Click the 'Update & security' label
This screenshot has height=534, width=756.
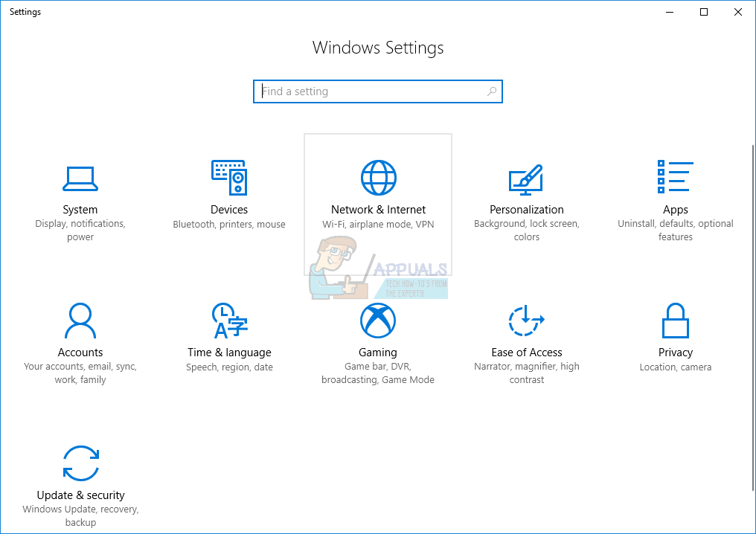(80, 495)
